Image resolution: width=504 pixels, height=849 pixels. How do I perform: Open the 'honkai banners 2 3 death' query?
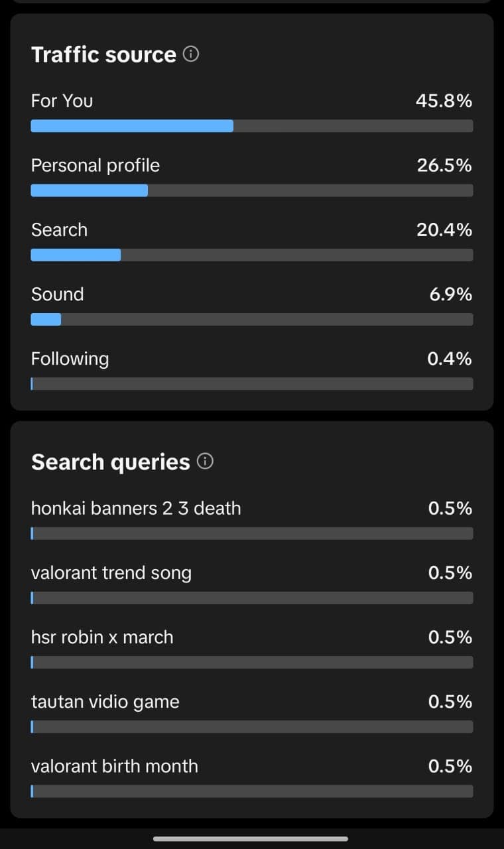(136, 508)
